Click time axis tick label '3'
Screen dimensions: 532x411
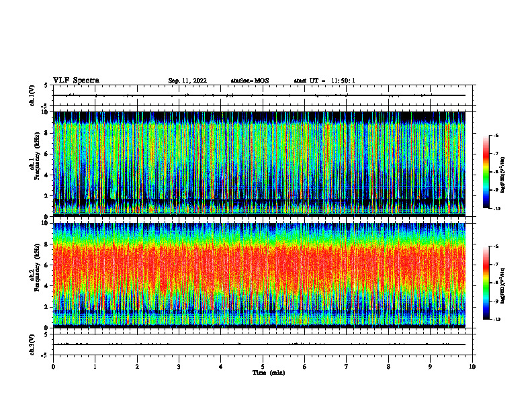pyautogui.click(x=179, y=367)
